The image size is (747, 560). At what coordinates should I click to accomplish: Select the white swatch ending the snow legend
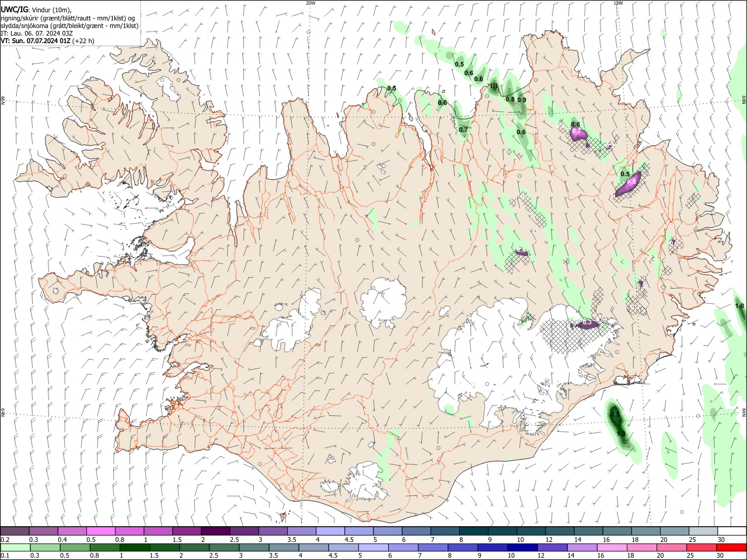[732, 531]
